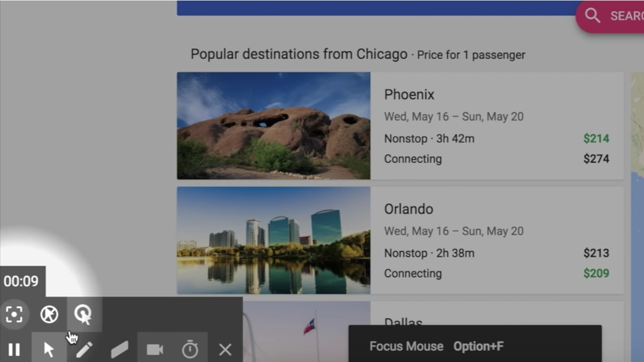Select the mouse pointer tool
The width and height of the screenshot is (644, 362).
pyautogui.click(x=49, y=349)
